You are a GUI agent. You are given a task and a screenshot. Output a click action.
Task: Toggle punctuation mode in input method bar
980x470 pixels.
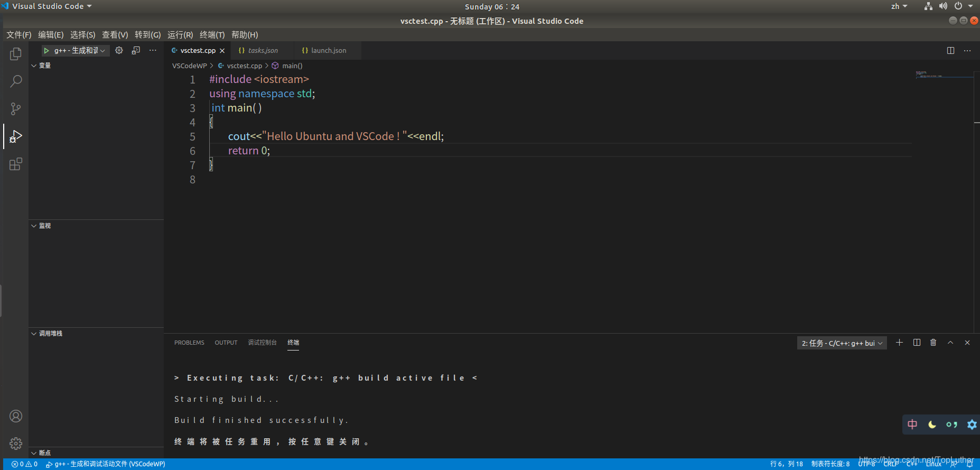[x=951, y=425]
